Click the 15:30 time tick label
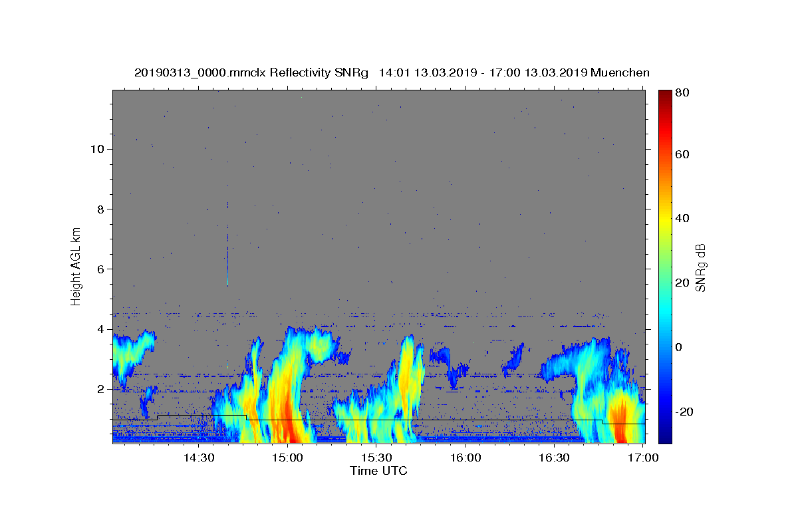Screen dimensions: 798x532 point(376,458)
